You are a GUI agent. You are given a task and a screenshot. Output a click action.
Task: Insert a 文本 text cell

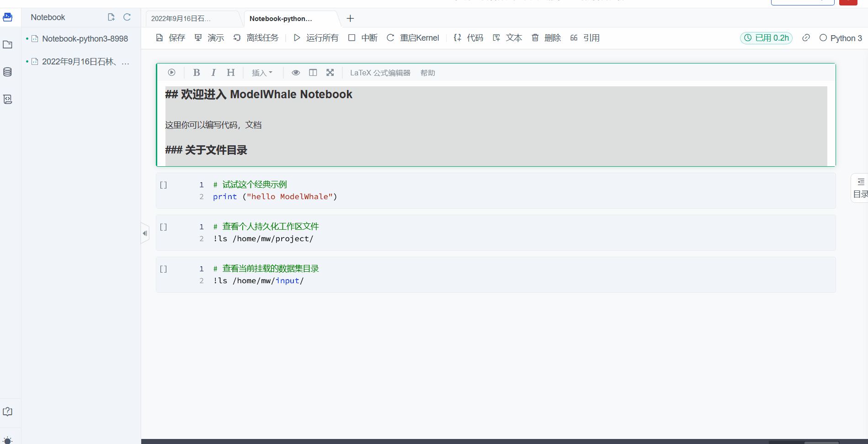coord(507,38)
